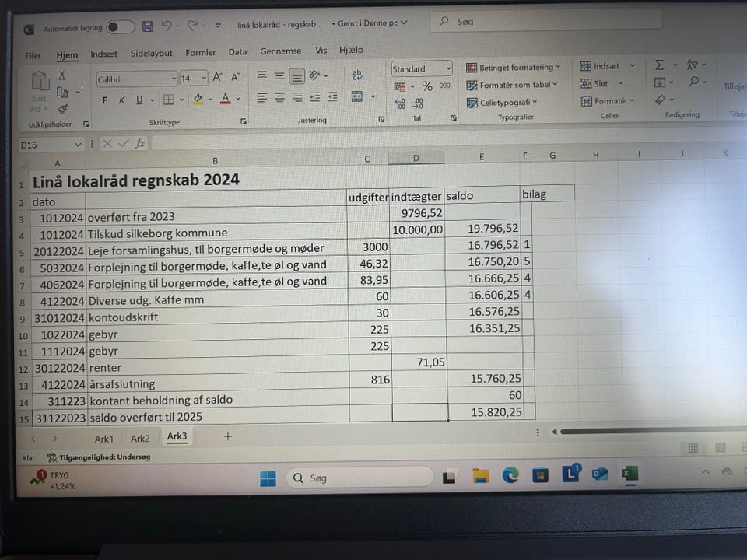Image resolution: width=747 pixels, height=560 pixels.
Task: Switch to the Ark1 sheet tab
Action: 103,439
